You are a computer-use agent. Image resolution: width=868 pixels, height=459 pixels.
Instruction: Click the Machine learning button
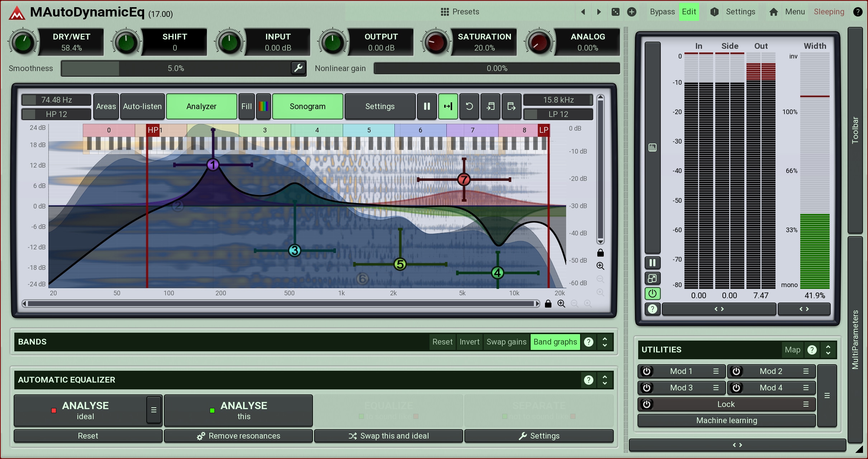[726, 420]
